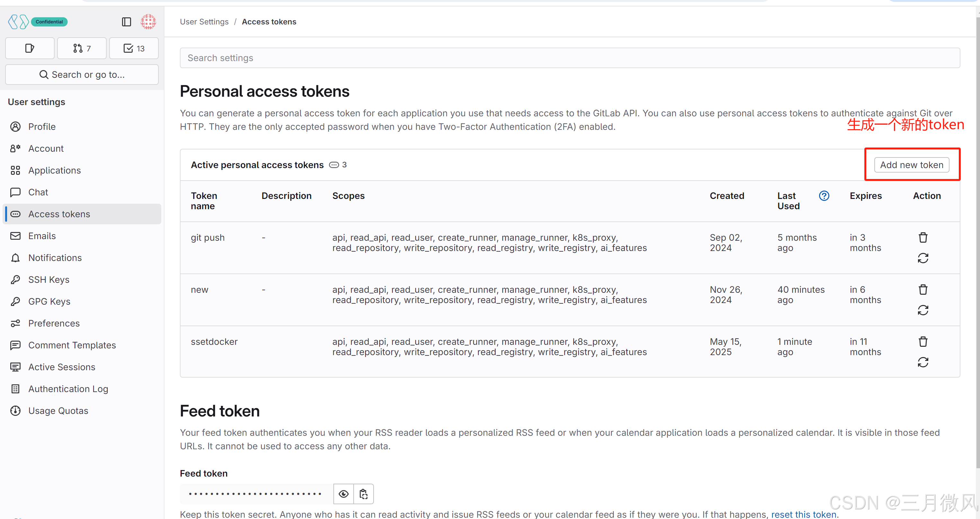Viewport: 980px width, 519px height.
Task: Go to the SSH Keys settings
Action: coord(49,280)
